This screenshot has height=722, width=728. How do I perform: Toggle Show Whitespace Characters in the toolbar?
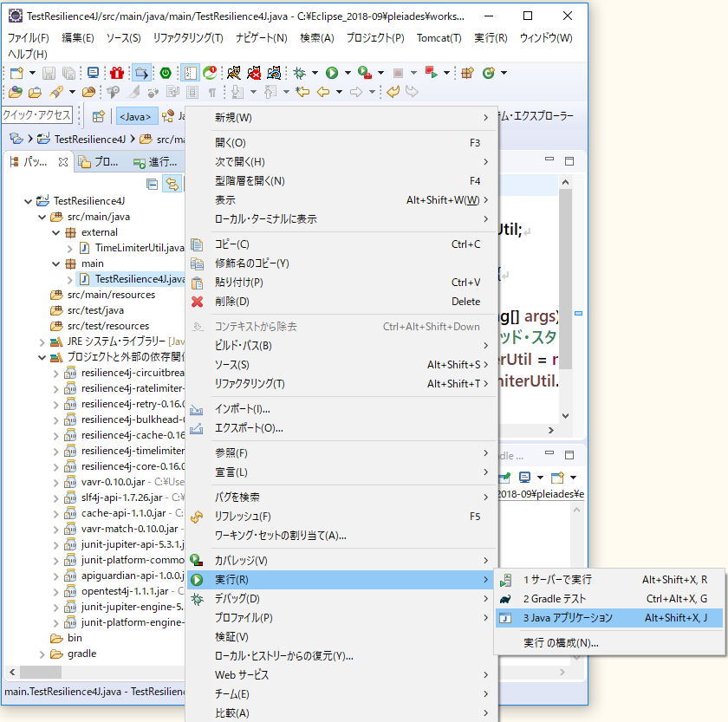[211, 93]
